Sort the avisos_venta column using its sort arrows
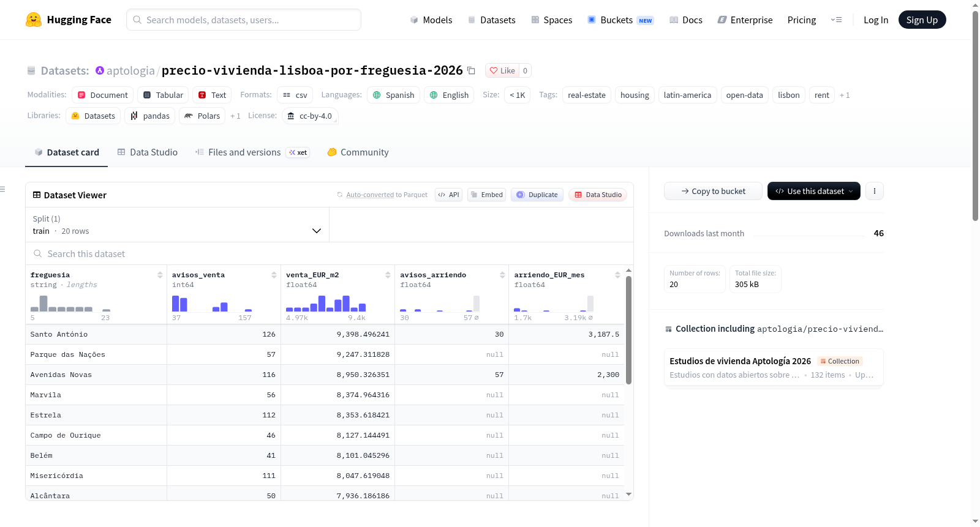Image resolution: width=980 pixels, height=527 pixels. pos(274,275)
